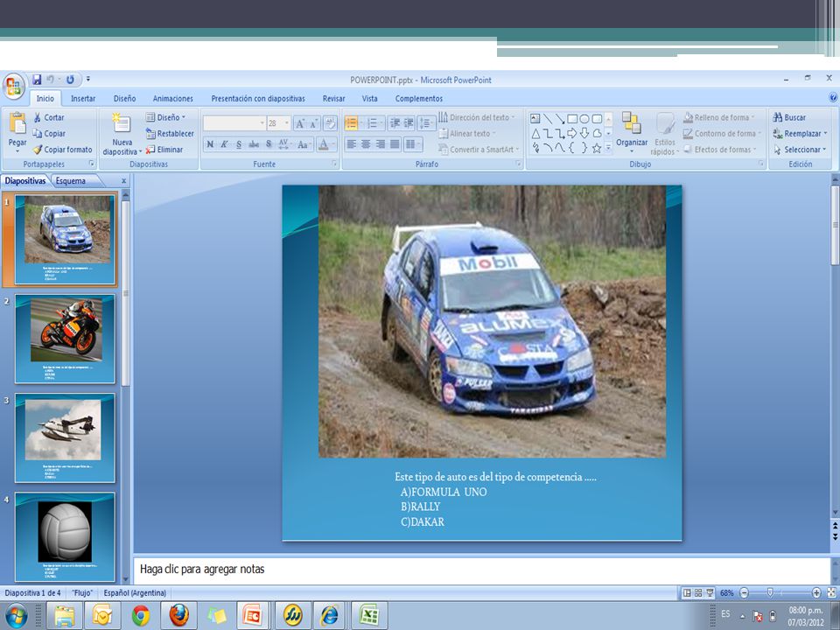Open Organizar arrange options

[632, 132]
